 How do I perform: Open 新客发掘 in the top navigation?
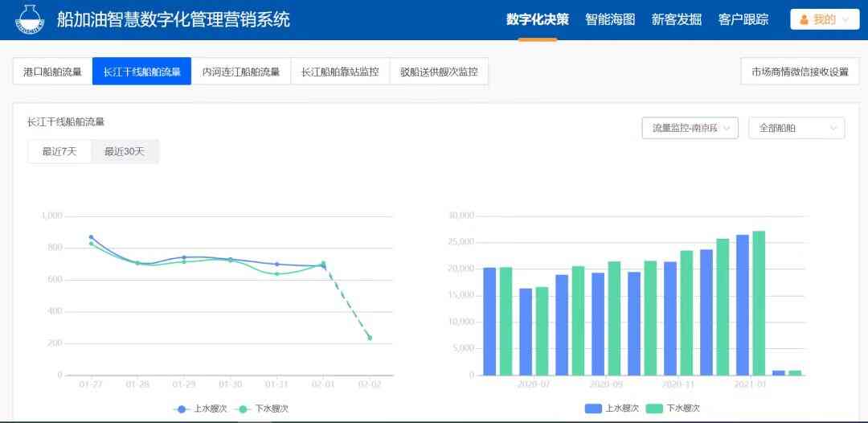676,20
